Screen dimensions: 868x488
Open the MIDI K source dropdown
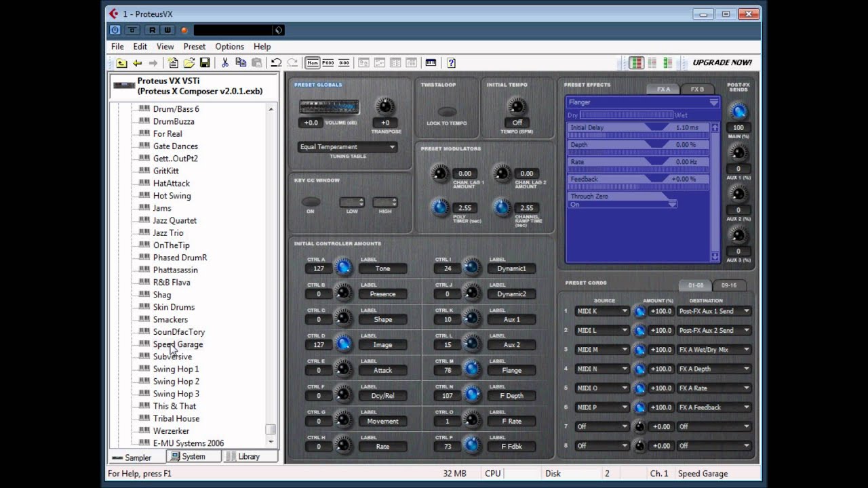(x=602, y=311)
